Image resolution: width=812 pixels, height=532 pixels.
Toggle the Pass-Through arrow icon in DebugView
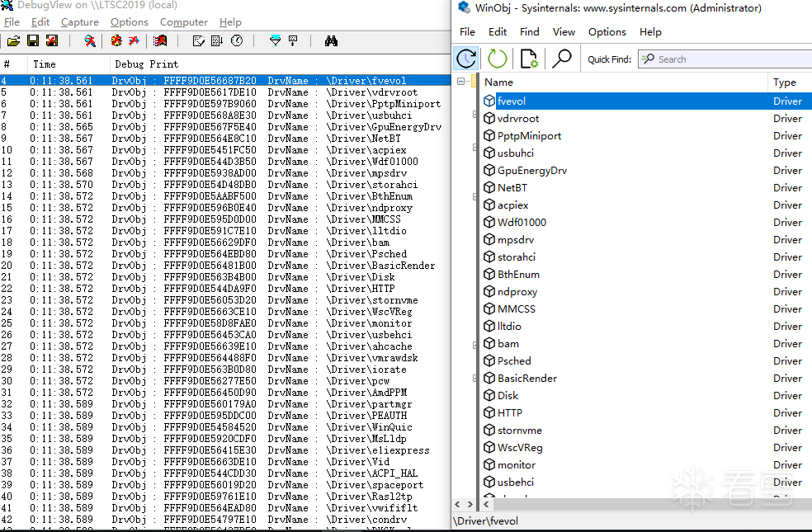(x=135, y=41)
